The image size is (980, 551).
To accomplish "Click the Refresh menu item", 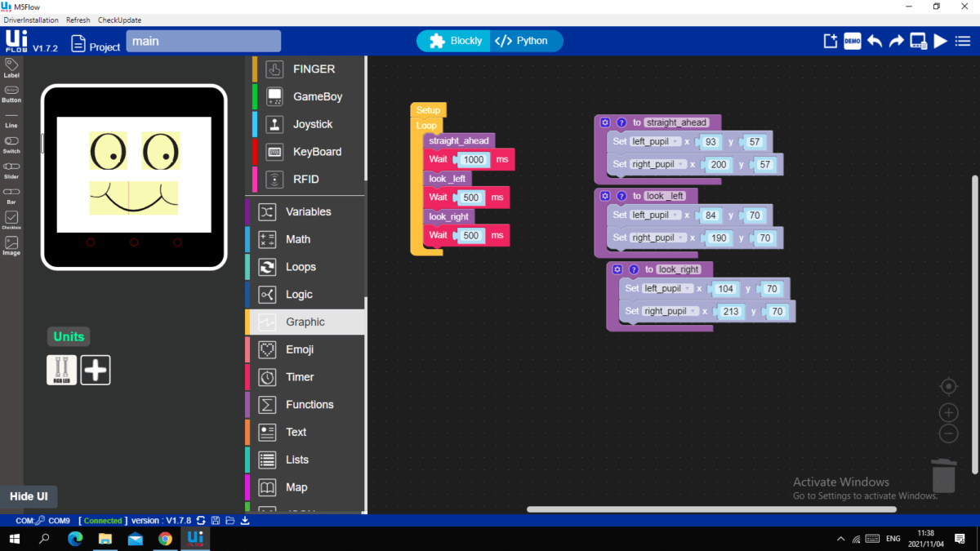I will (x=78, y=20).
